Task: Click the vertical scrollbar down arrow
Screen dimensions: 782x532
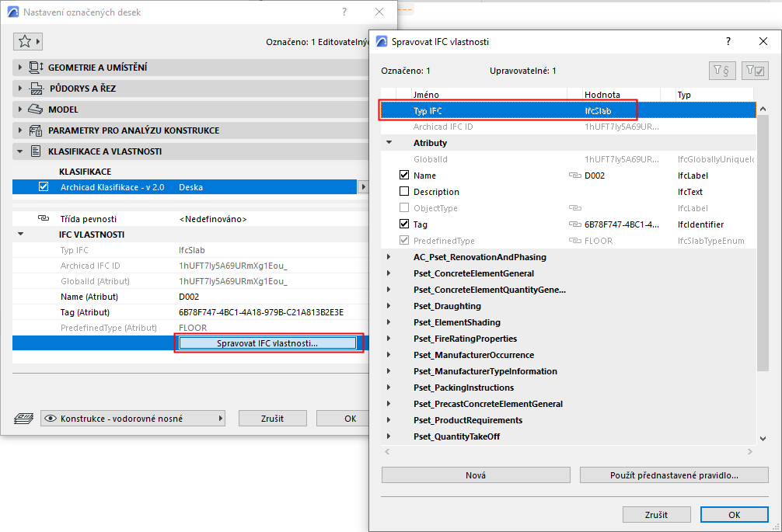Action: 763,438
